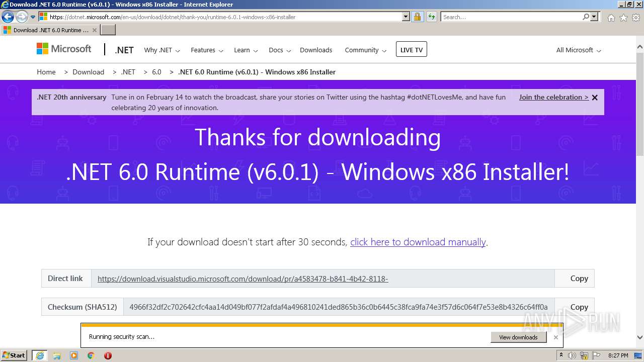
Task: Click Join the celebration link
Action: [x=554, y=97]
